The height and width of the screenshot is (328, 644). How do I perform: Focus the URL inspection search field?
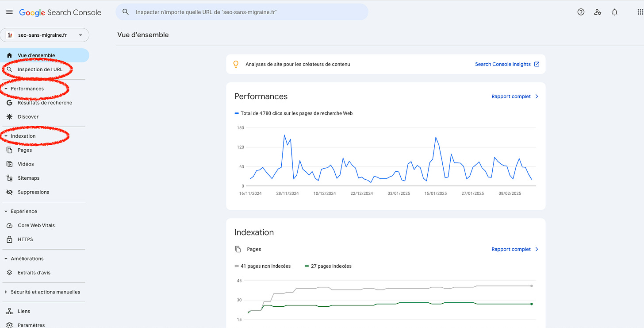click(x=242, y=12)
